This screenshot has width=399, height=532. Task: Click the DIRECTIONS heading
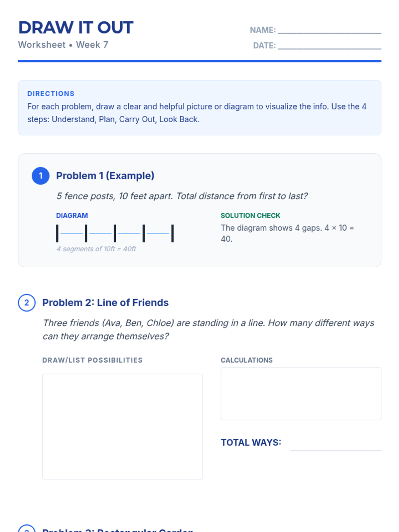51,94
